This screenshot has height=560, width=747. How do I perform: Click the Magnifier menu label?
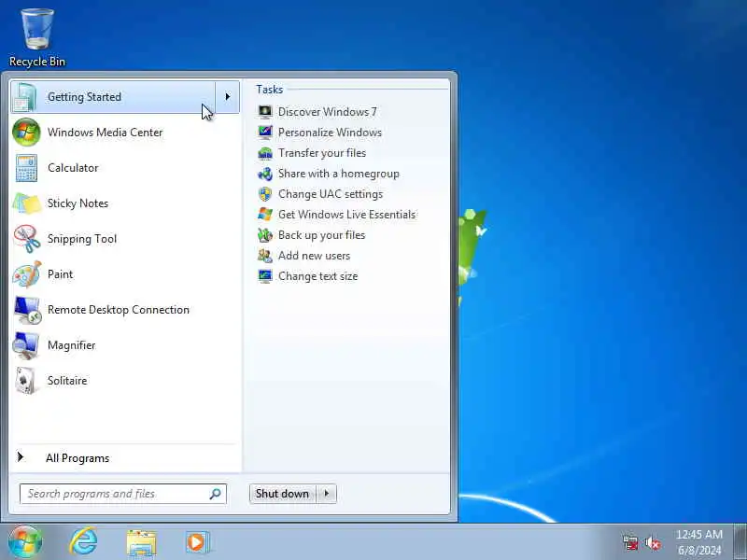coord(72,345)
